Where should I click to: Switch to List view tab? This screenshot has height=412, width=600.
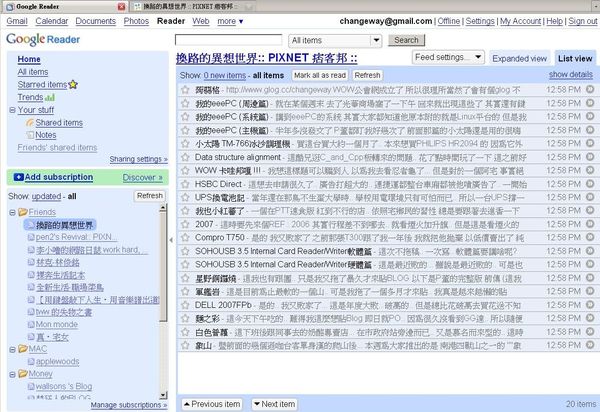(575, 59)
